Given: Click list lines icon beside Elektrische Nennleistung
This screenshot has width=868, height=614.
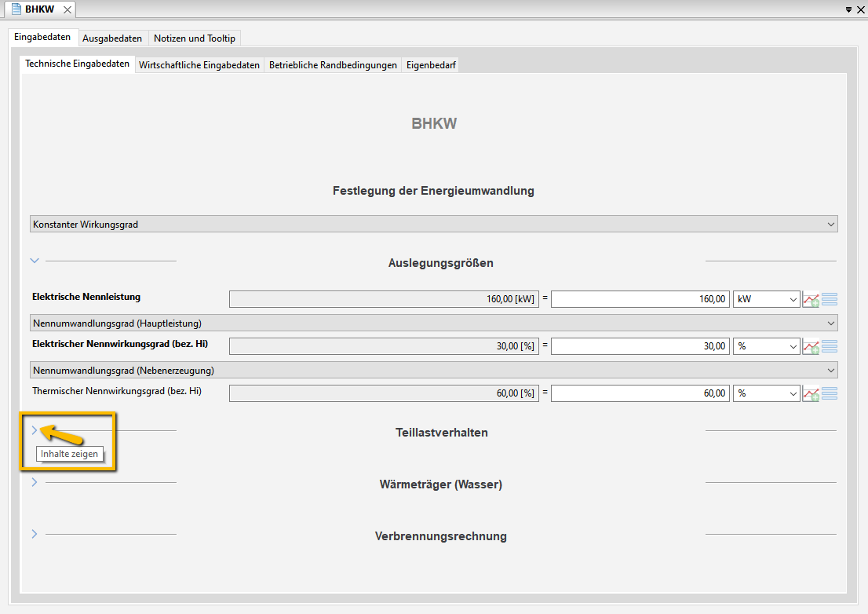Looking at the screenshot, I should 830,299.
